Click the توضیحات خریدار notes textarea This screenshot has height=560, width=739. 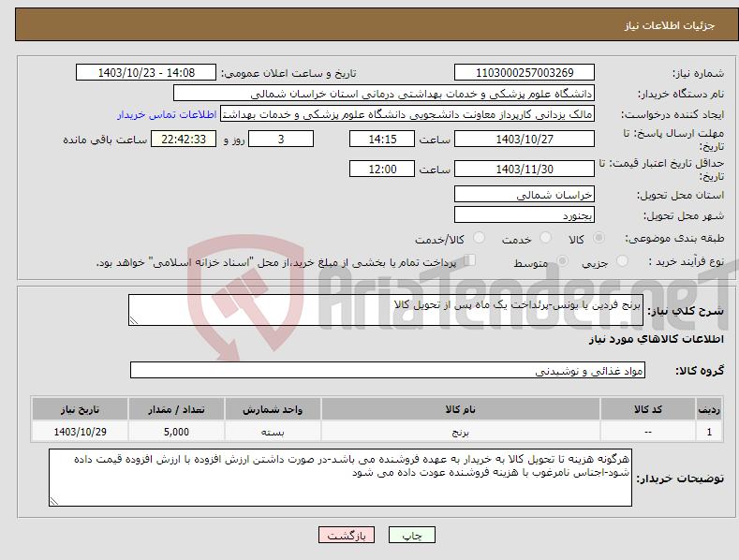point(340,478)
